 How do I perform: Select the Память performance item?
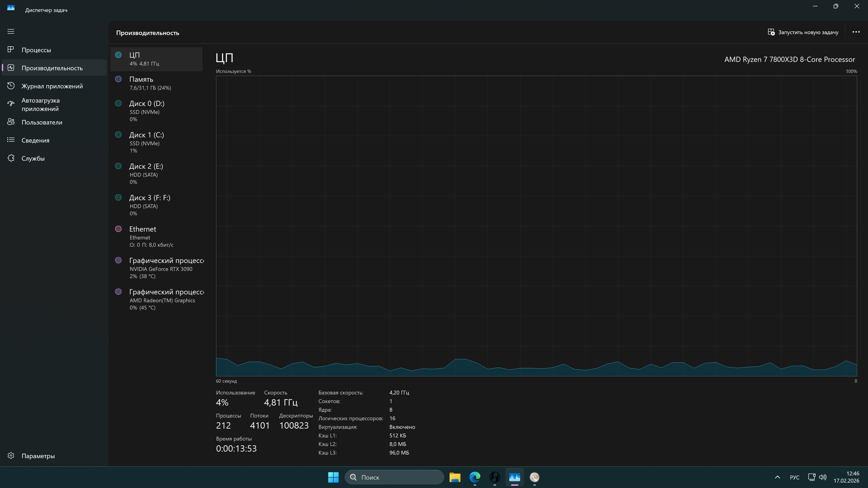coord(156,83)
